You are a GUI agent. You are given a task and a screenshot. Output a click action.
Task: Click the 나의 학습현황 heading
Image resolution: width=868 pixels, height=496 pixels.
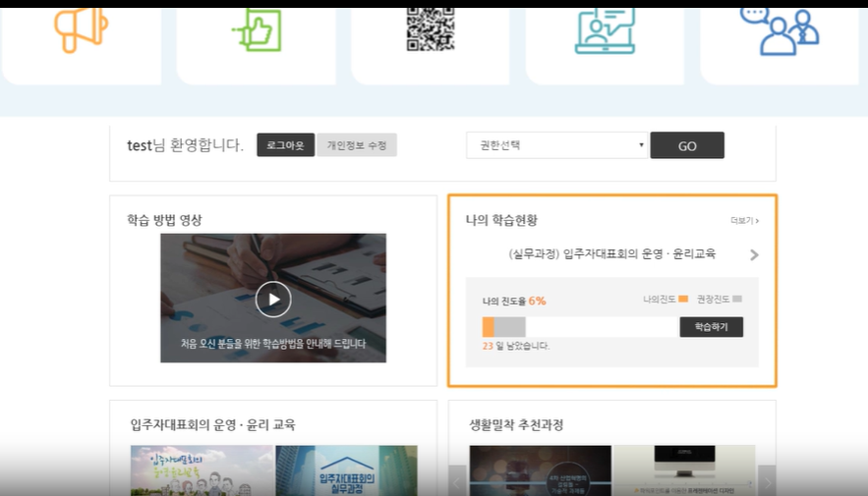tap(501, 220)
